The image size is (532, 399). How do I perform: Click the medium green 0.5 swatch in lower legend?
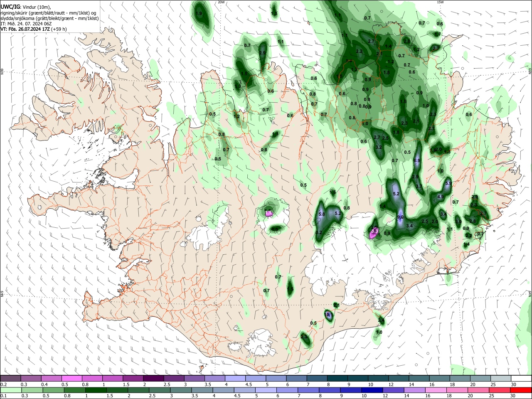pos(53,390)
